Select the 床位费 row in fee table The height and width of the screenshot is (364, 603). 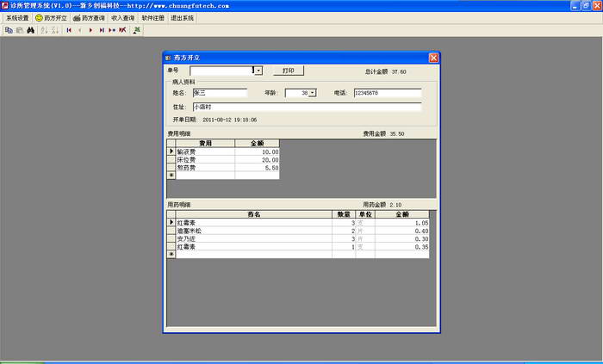pos(204,159)
